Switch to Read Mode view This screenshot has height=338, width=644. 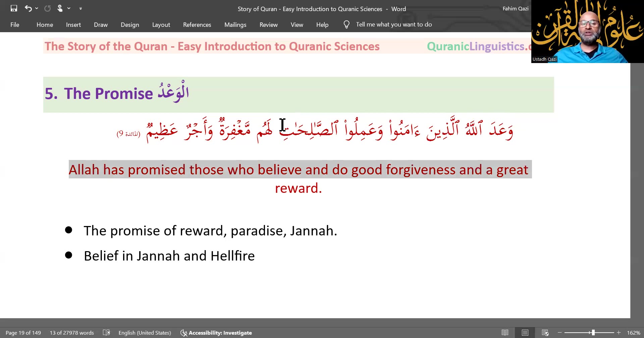(x=505, y=332)
